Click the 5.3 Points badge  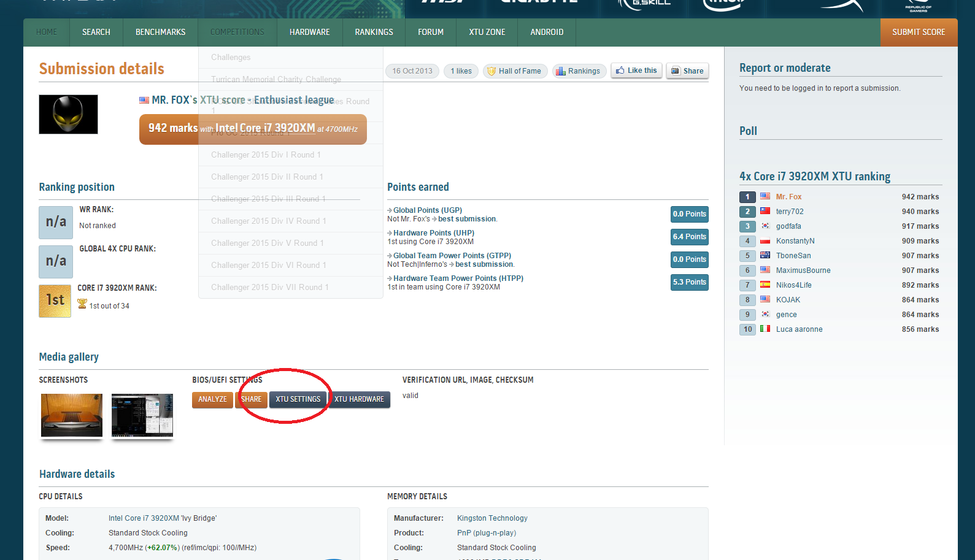click(x=690, y=282)
